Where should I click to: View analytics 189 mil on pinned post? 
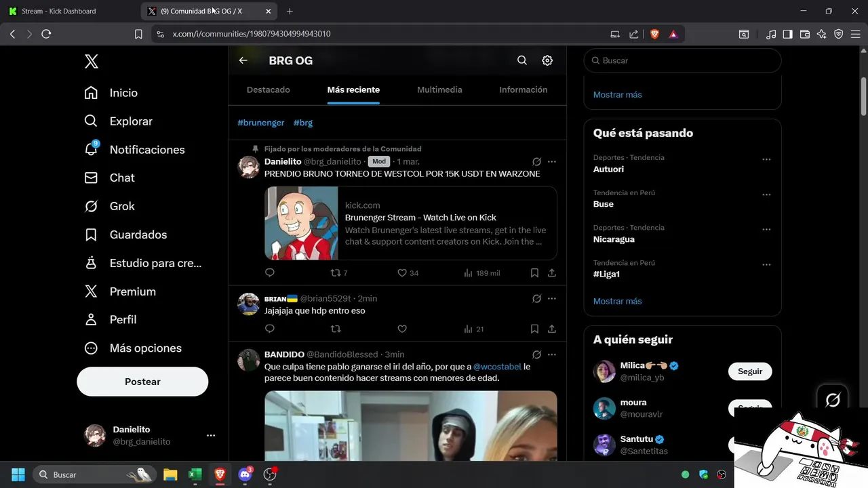click(x=482, y=273)
